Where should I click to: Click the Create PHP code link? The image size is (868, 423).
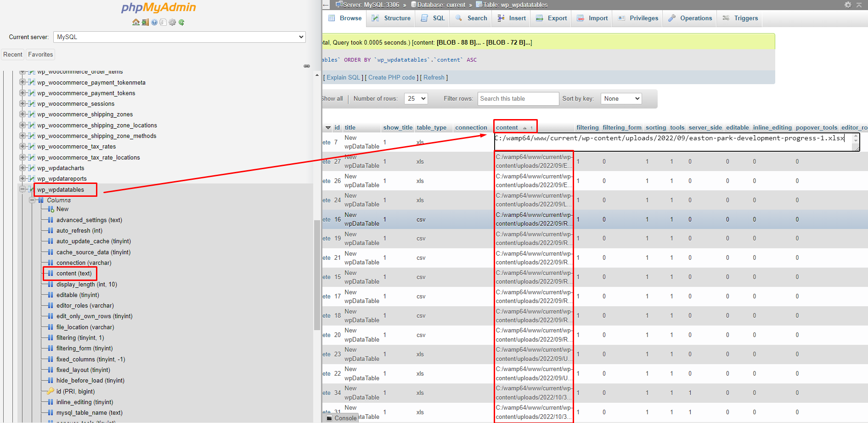coord(391,77)
